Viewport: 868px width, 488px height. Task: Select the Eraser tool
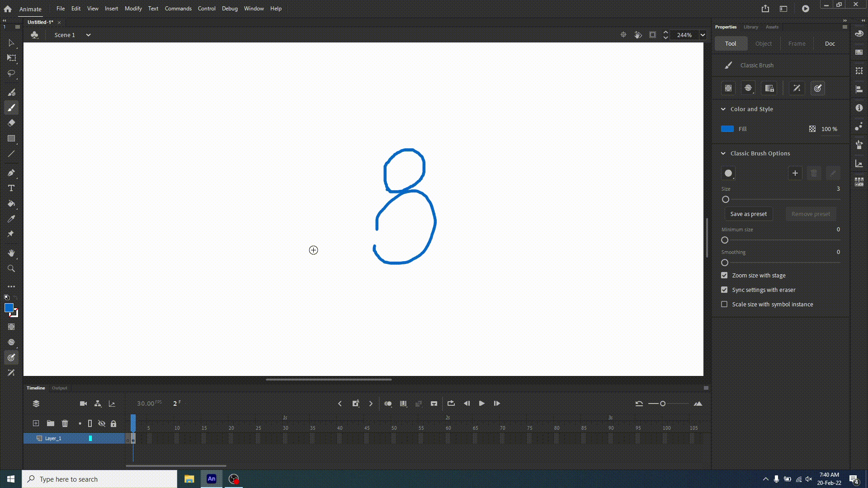tap(11, 123)
